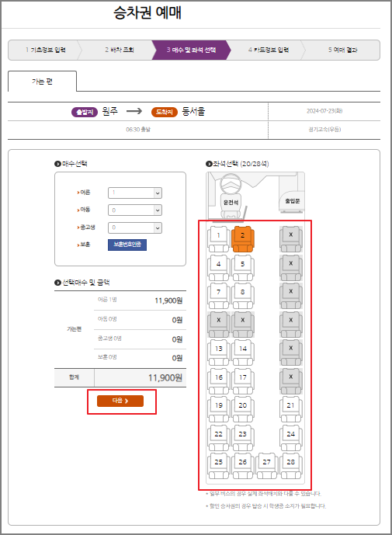Click the 좌석선택 (20/28석) heading

coord(238,164)
